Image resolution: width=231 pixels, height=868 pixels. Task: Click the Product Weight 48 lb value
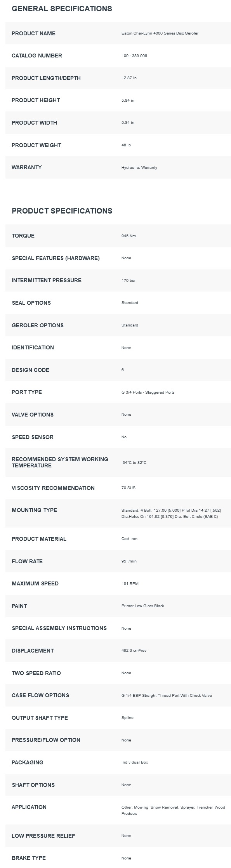point(126,145)
